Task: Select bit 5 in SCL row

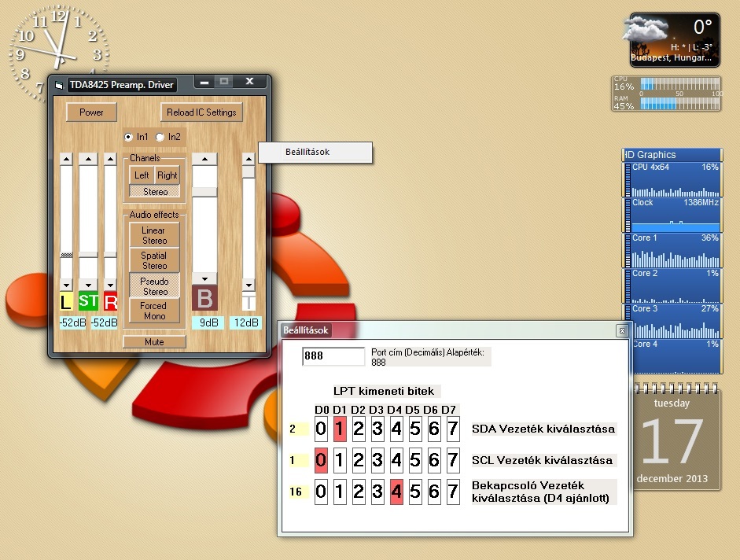Action: 415,460
